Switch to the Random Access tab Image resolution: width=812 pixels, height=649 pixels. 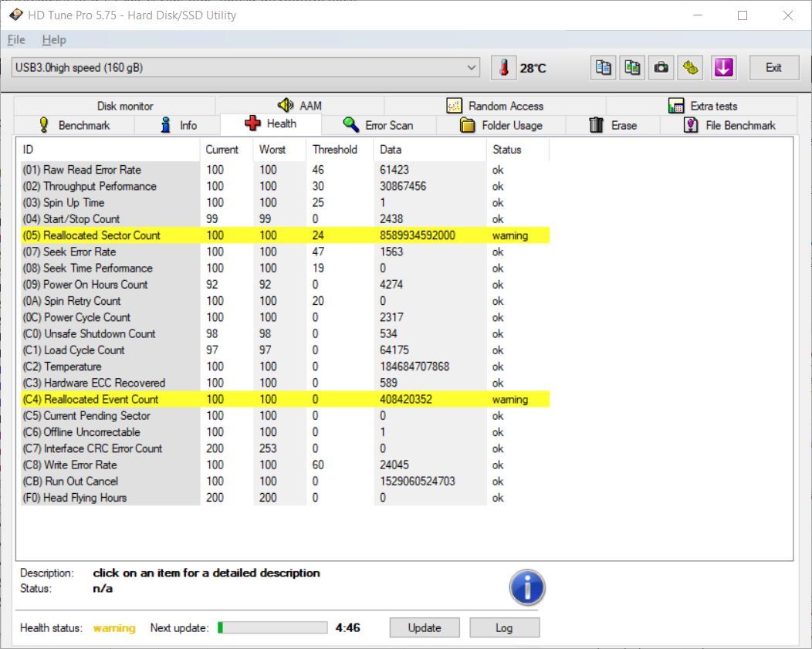click(x=495, y=106)
